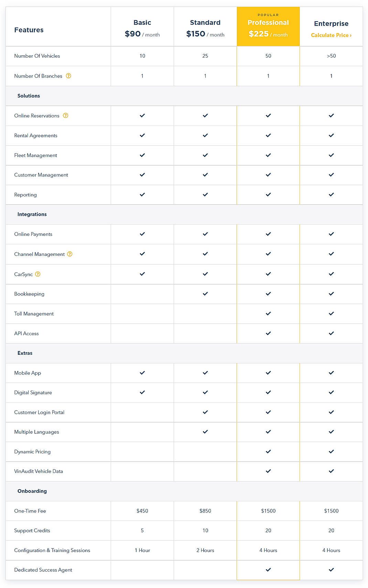This screenshot has height=588, width=368.
Task: Click Mobile App checkmark in Basic column
Action: tap(142, 373)
